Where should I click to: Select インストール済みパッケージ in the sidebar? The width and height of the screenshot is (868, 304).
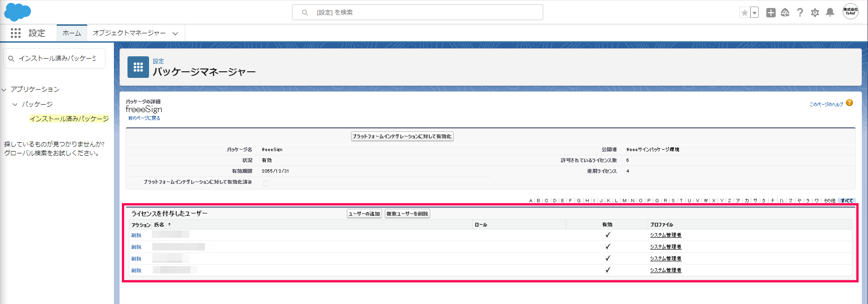tap(69, 119)
